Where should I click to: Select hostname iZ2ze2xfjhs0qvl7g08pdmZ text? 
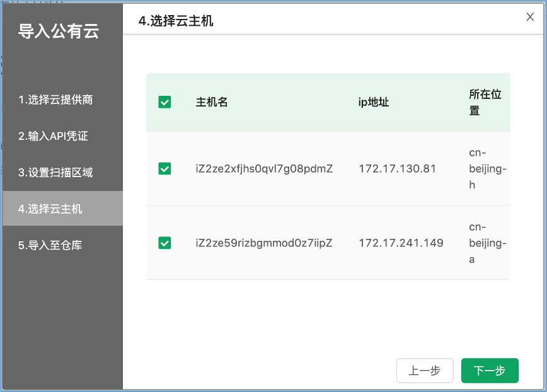(x=264, y=169)
